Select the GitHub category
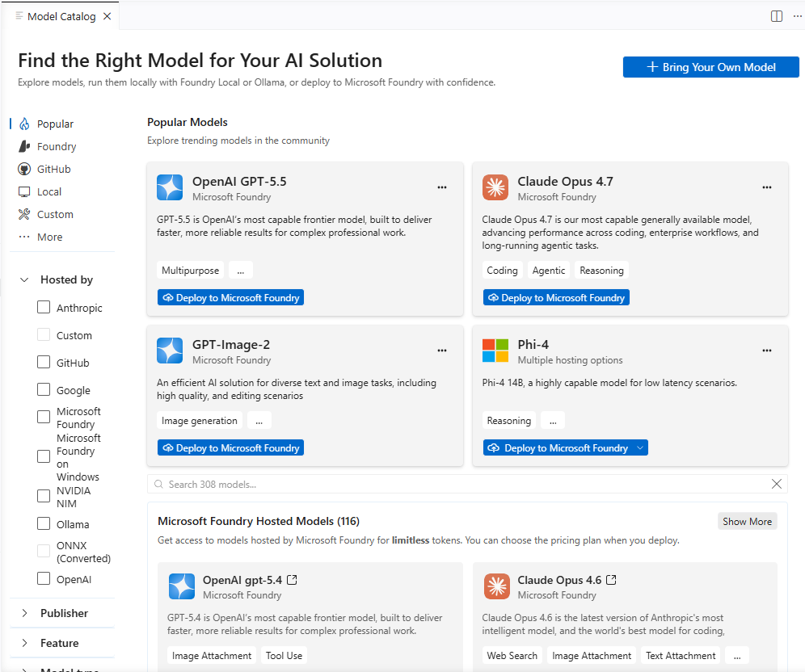Screen dimensions: 805x672 tap(54, 169)
